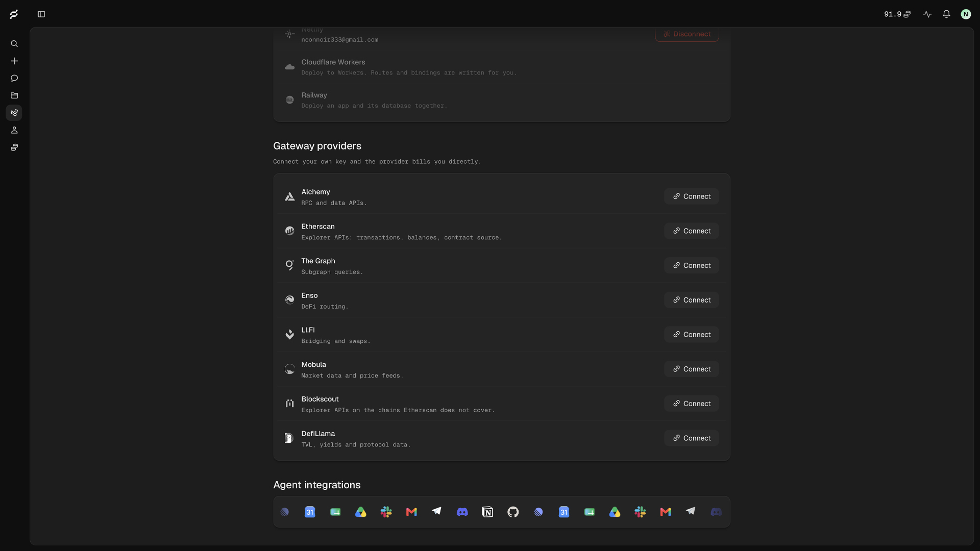
Task: Click 'DeFi routing.' description
Action: point(325,307)
